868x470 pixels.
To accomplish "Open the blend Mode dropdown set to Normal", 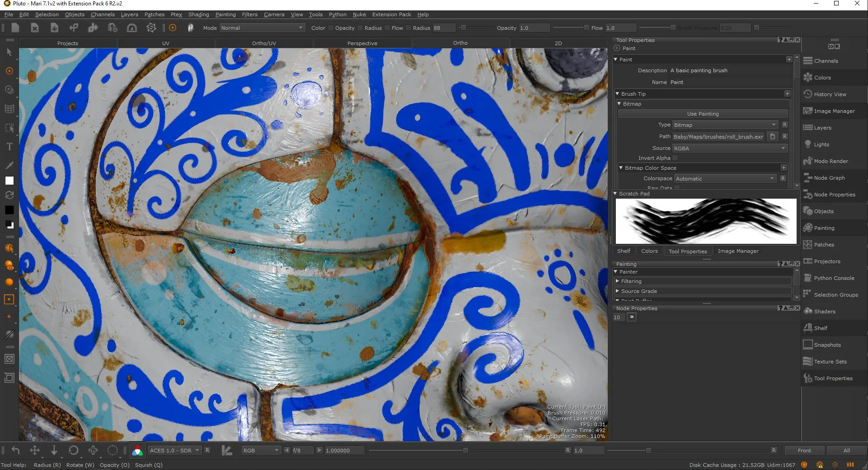I will pyautogui.click(x=262, y=28).
